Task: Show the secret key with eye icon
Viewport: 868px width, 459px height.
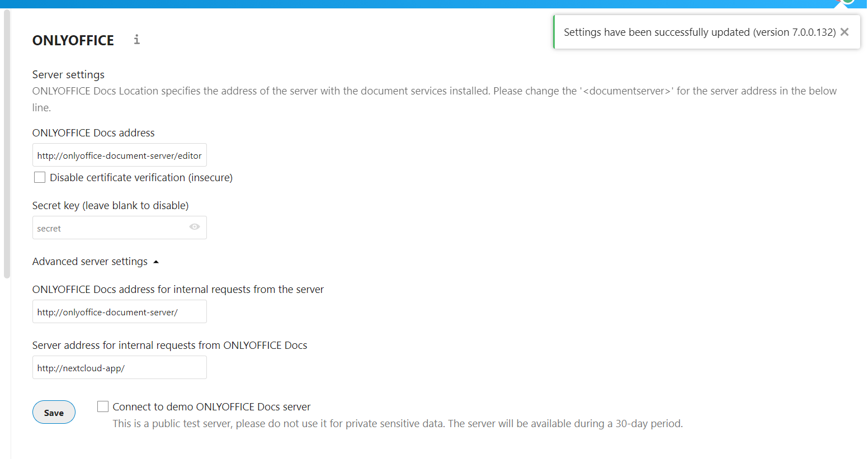Action: [195, 227]
